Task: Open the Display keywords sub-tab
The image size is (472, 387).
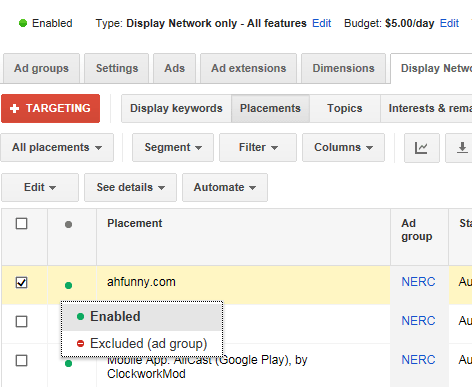Action: (176, 109)
